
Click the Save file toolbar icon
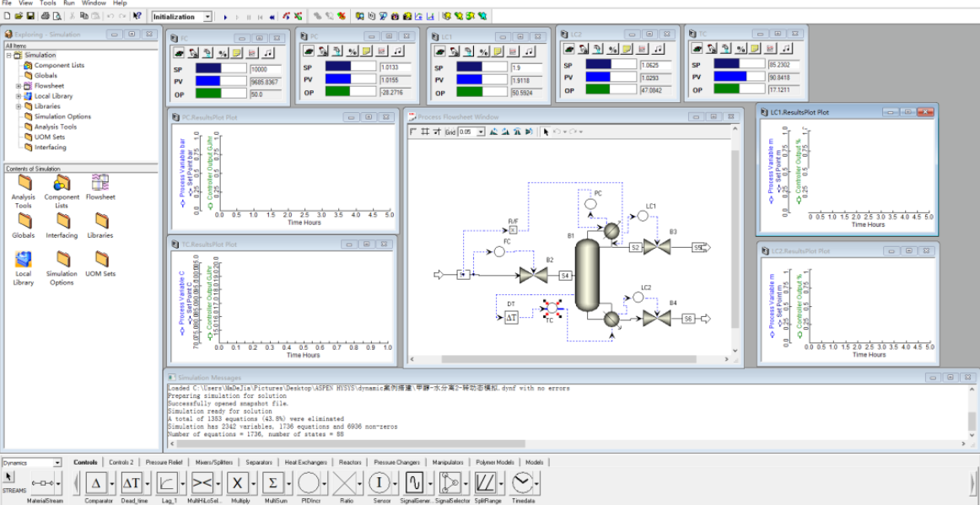click(30, 16)
